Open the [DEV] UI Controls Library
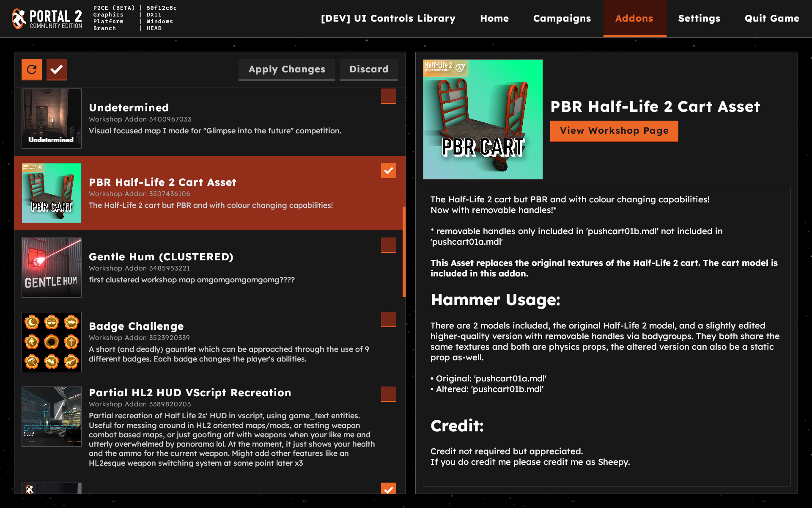 point(388,18)
